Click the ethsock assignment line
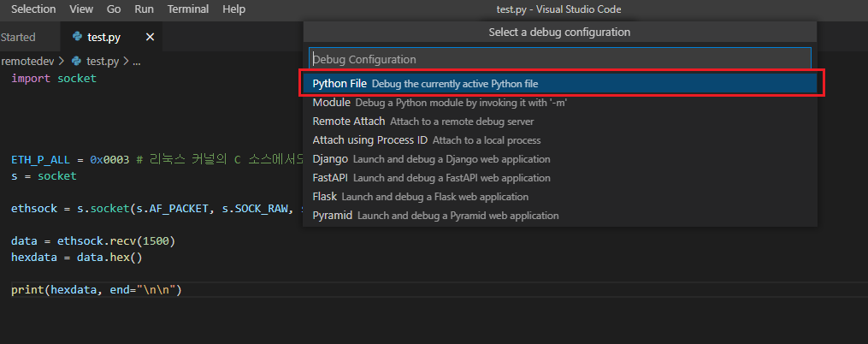868x344 pixels. 156,209
